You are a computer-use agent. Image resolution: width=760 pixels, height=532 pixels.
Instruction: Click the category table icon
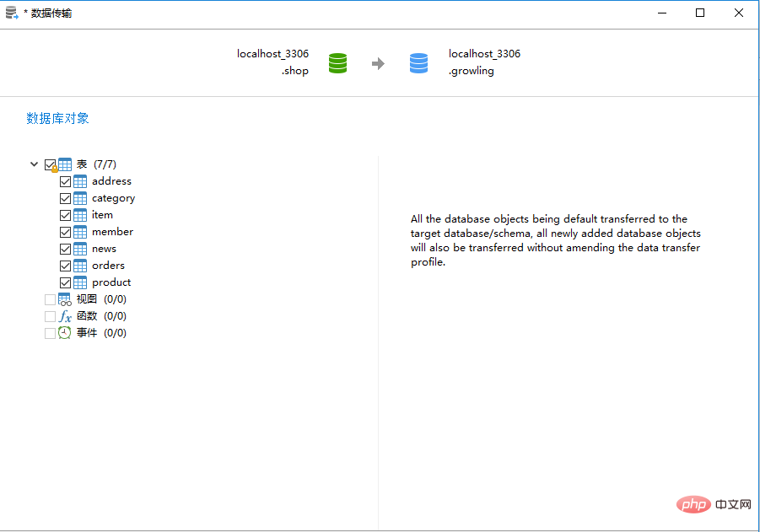[80, 198]
